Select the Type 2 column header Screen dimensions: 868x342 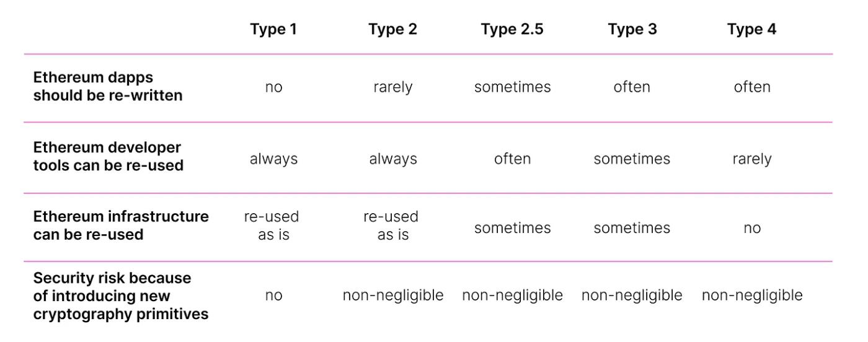click(392, 29)
